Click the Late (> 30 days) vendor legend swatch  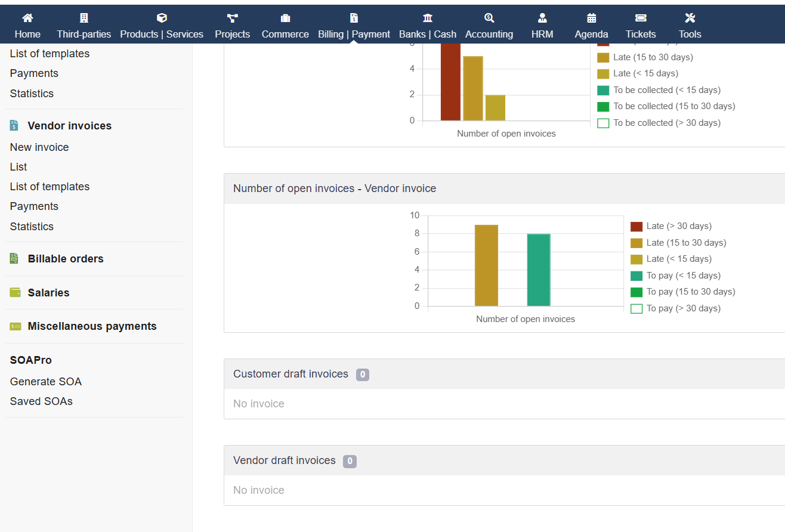coord(636,227)
